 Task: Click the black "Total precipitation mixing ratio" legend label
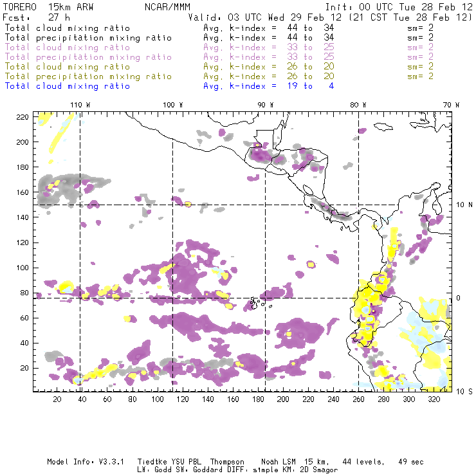pos(88,38)
